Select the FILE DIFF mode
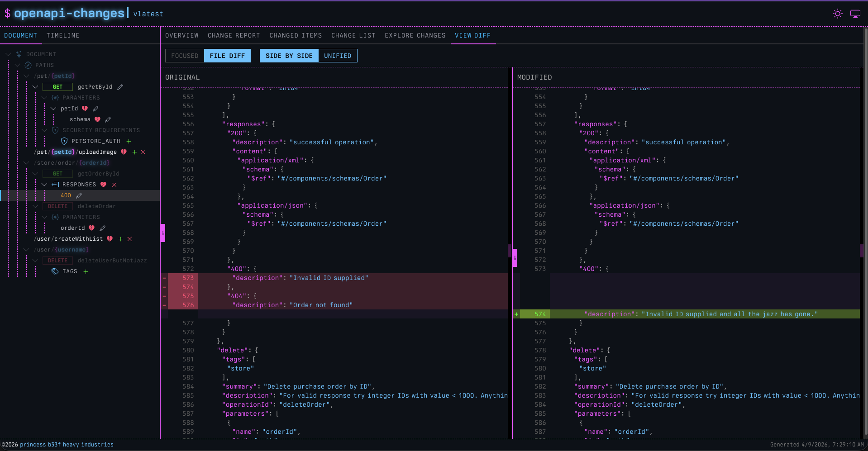 tap(227, 56)
